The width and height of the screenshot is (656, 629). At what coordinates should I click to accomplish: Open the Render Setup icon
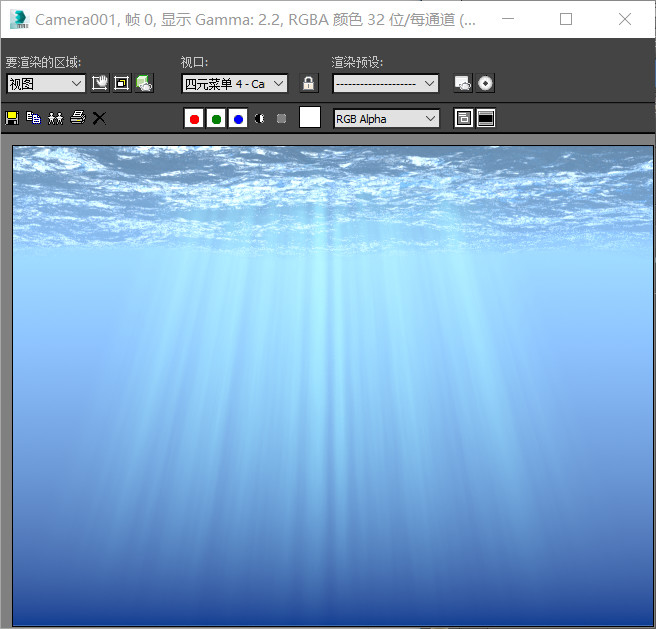[462, 83]
